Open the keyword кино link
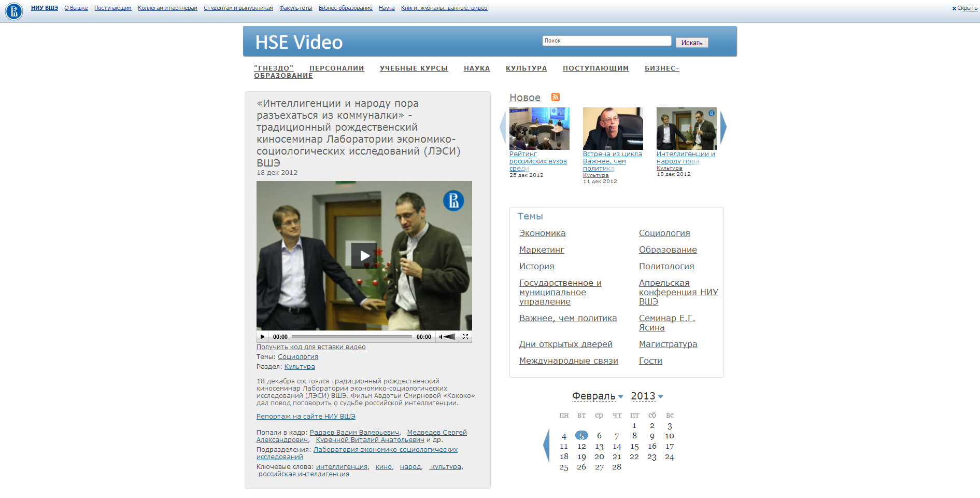 click(x=384, y=467)
